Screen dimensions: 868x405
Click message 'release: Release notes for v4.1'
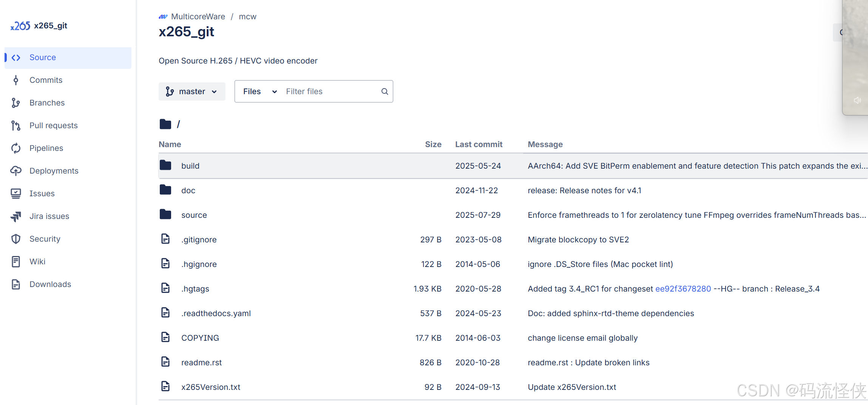point(584,191)
